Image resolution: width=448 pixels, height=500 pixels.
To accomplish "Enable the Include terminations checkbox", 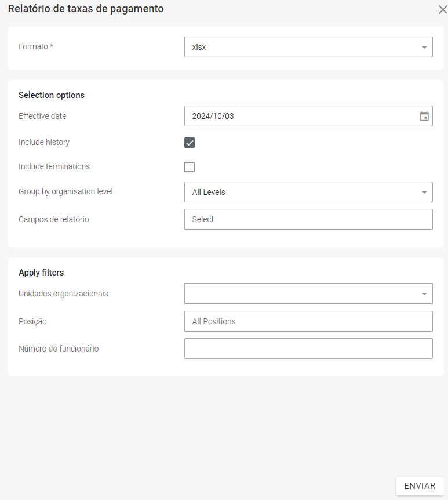I will pyautogui.click(x=190, y=167).
